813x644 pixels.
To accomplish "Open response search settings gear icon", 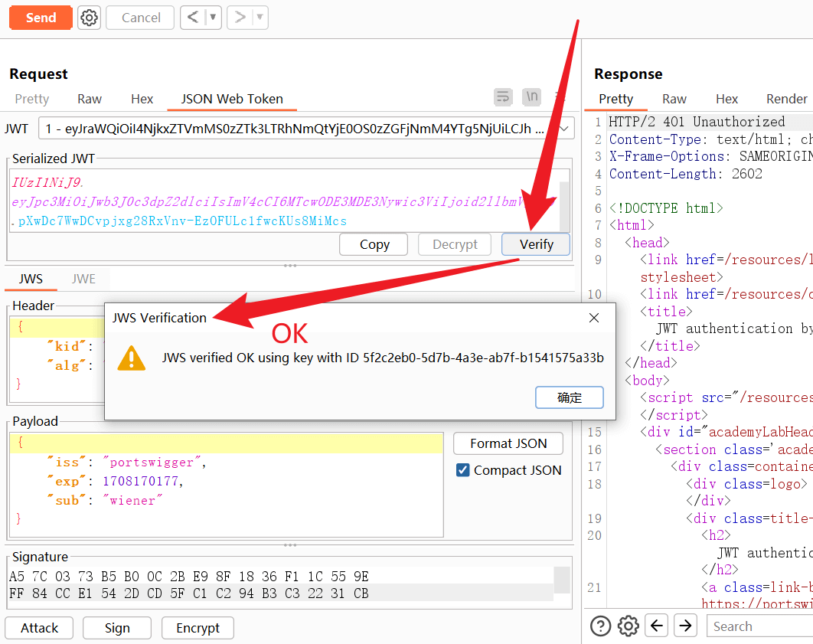I will 628,626.
